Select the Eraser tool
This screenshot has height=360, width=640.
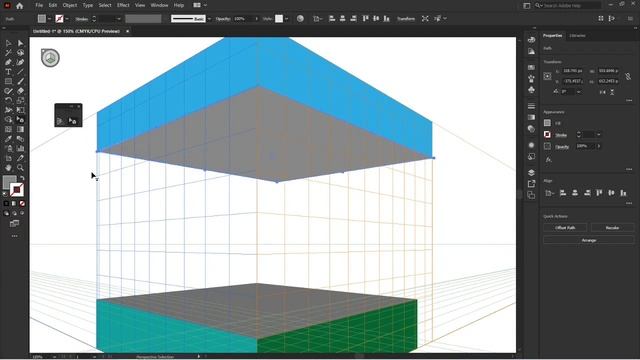tap(20, 91)
